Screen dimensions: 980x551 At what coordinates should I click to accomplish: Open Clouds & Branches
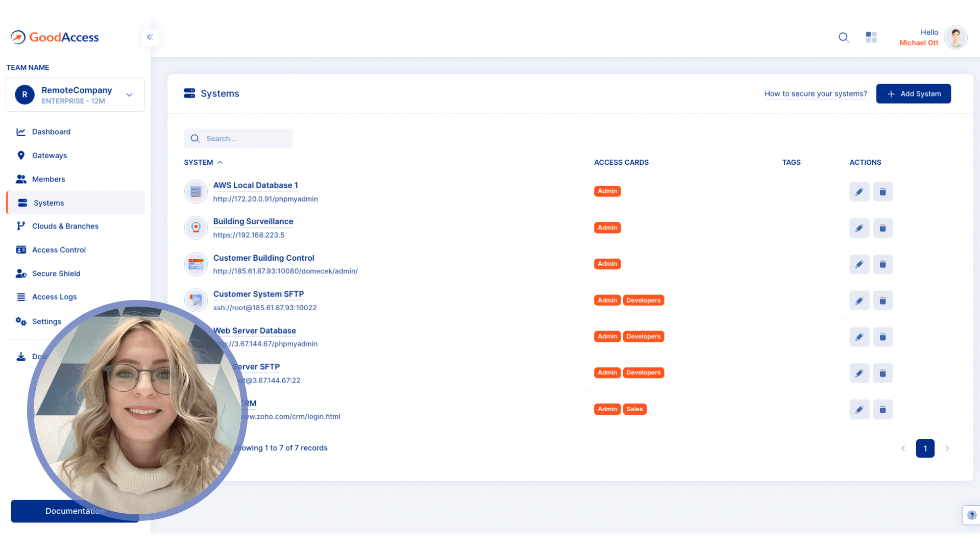tap(65, 226)
